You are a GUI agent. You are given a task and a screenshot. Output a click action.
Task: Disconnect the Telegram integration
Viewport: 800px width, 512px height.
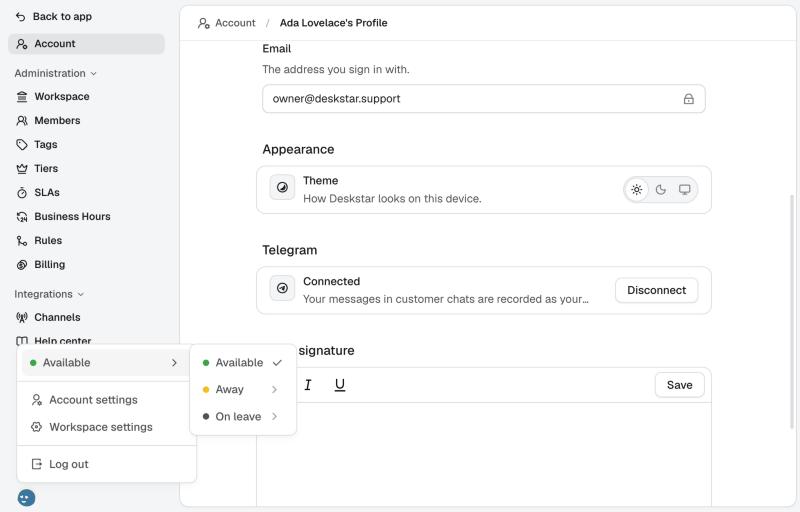[656, 290]
